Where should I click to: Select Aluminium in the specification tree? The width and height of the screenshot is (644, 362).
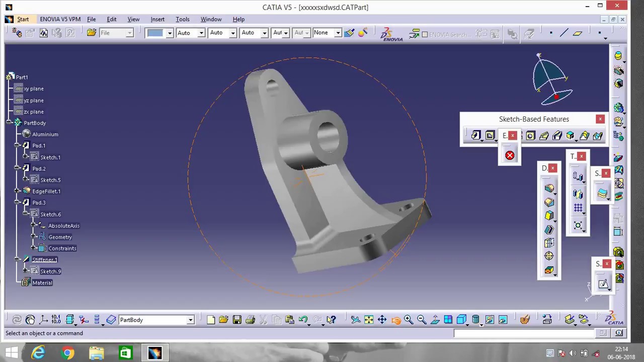tap(45, 134)
